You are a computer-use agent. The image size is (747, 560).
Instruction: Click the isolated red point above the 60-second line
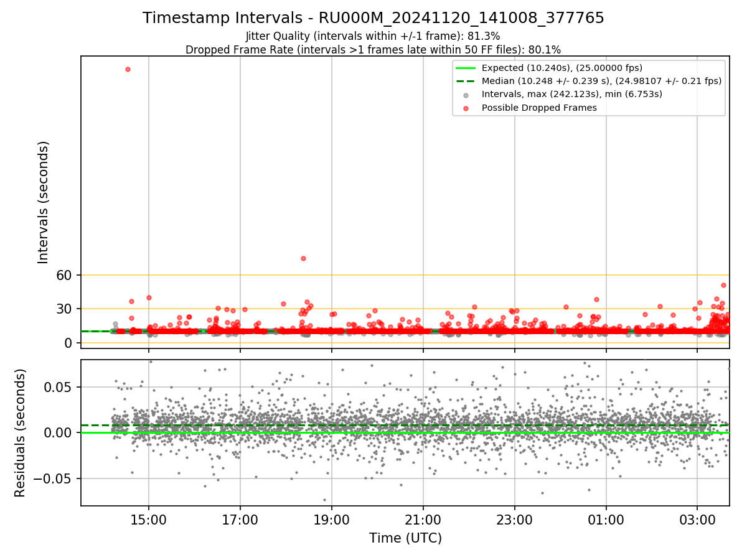[303, 258]
